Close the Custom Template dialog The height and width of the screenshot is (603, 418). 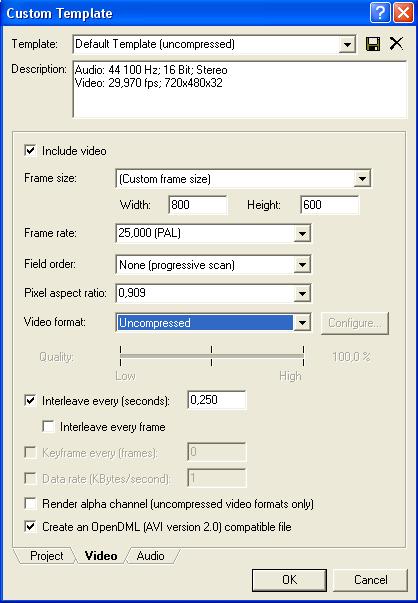point(403,13)
